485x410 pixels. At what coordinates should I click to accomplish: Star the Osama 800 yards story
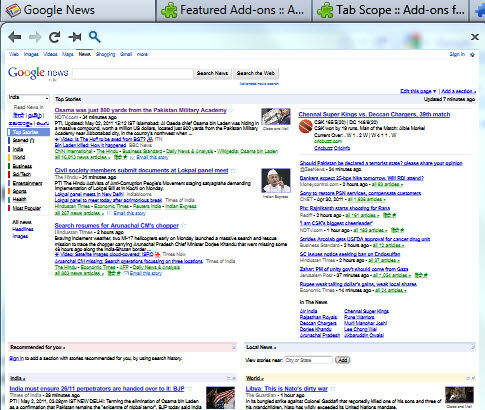click(231, 110)
